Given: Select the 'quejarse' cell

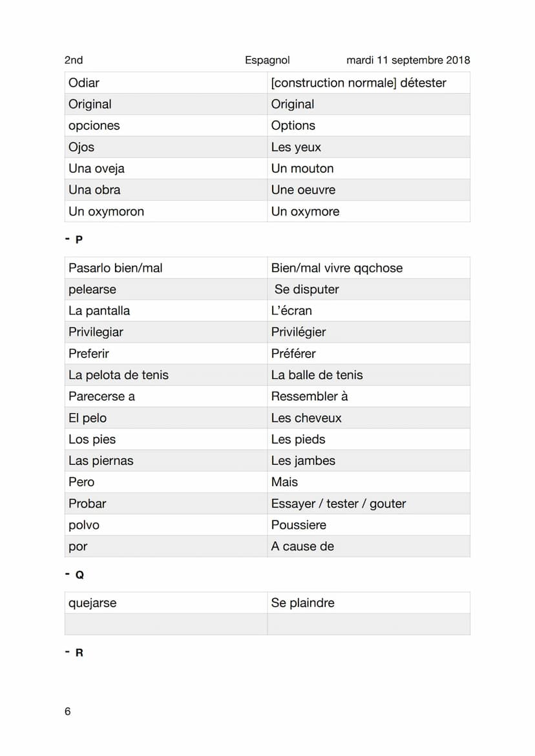Looking at the screenshot, I should pyautogui.click(x=166, y=603).
